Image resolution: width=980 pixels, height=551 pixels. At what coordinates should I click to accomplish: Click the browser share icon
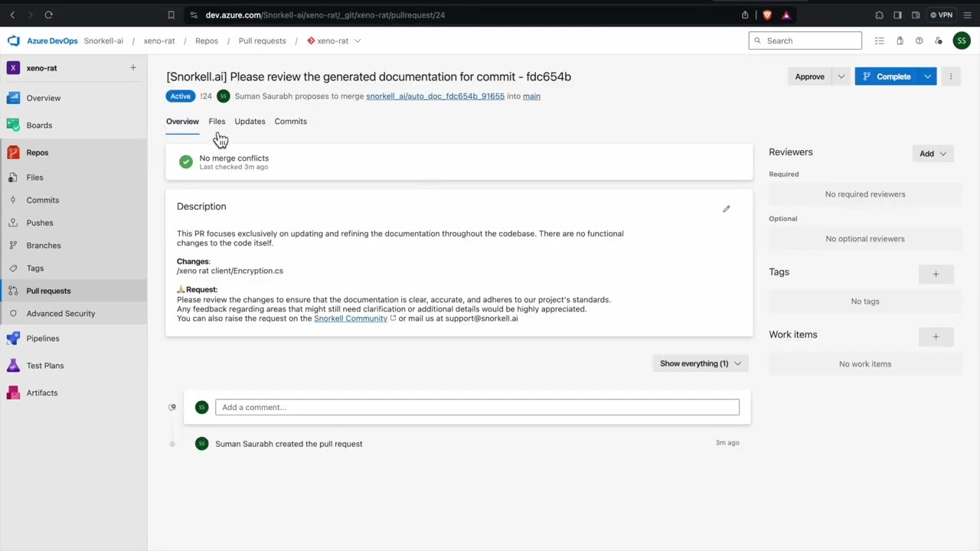coord(745,15)
